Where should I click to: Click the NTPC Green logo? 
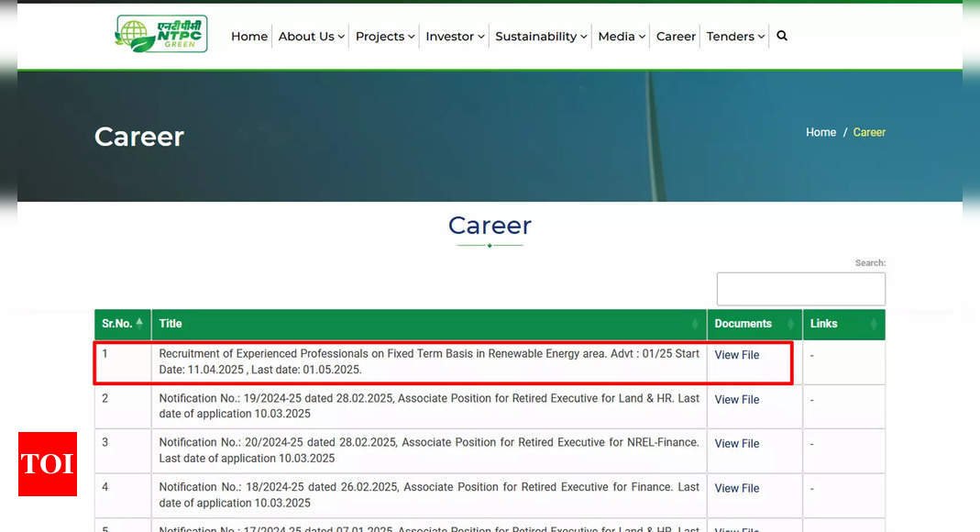pos(161,34)
